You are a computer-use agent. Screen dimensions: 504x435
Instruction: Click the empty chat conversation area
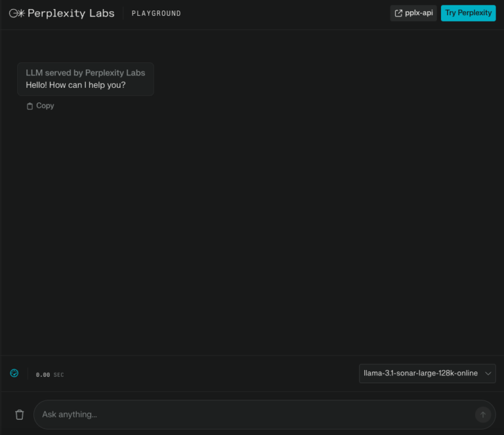click(x=262, y=230)
